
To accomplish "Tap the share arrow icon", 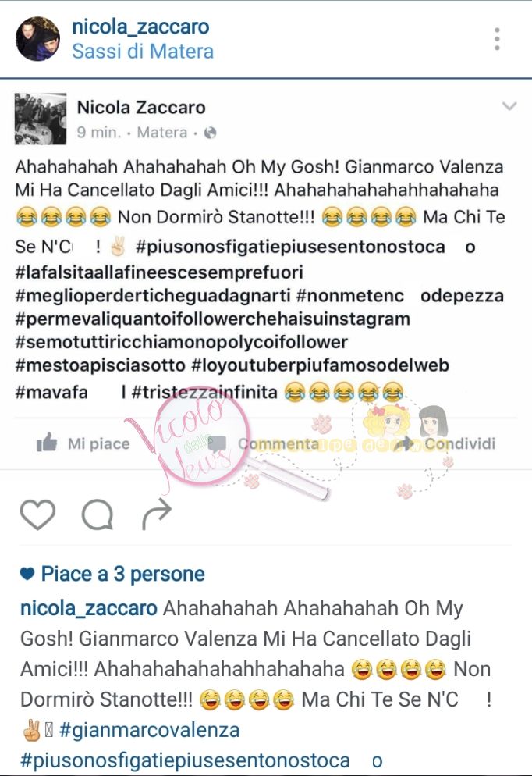I will [156, 514].
